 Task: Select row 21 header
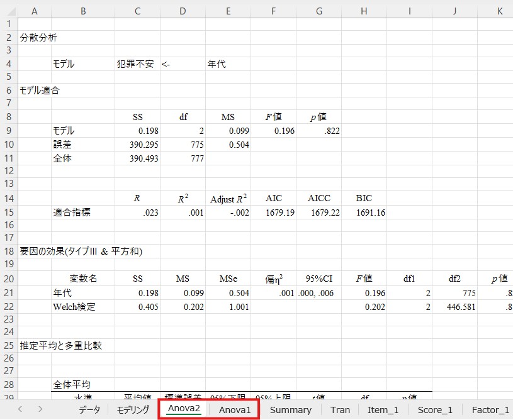[9, 292]
